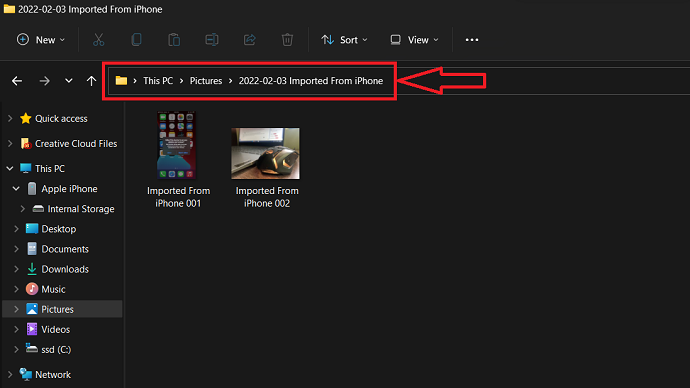Select the Videos label in sidebar

coord(55,329)
